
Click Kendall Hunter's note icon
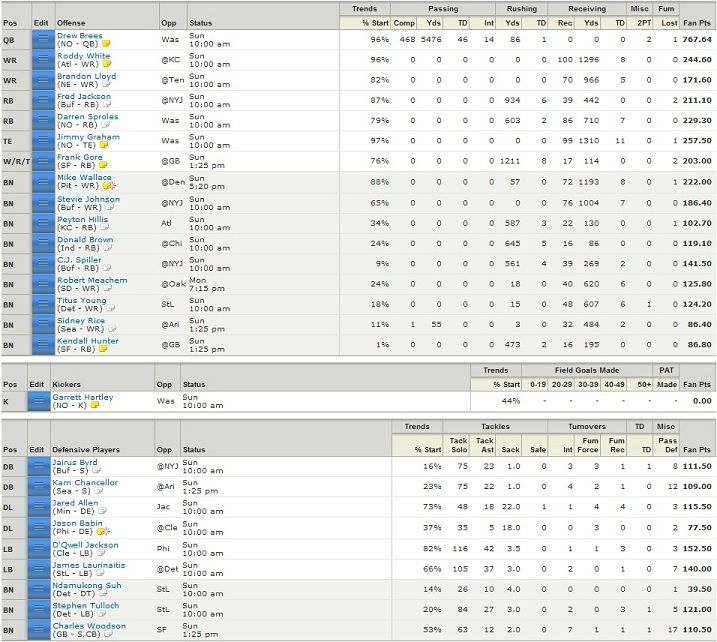(x=102, y=347)
